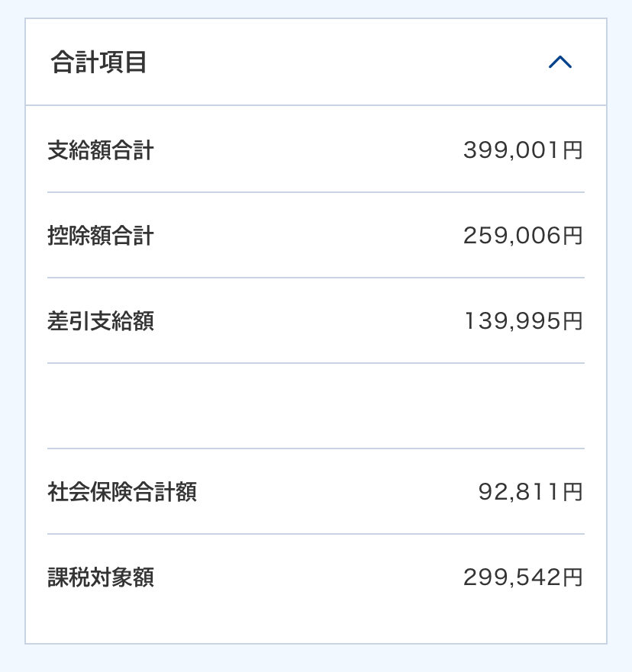Click the 299,542円 taxable amount
Screen dimensions: 632x672
click(523, 577)
